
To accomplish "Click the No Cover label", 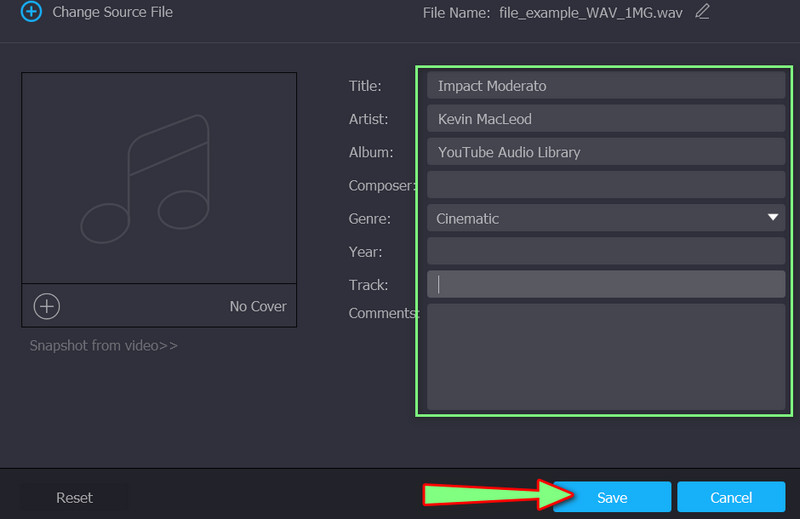I will [257, 306].
